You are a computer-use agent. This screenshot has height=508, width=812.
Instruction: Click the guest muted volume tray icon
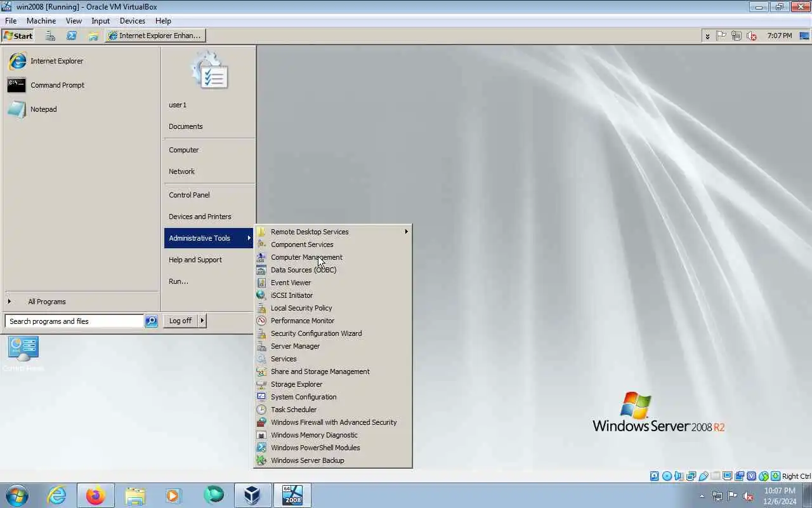(x=752, y=36)
